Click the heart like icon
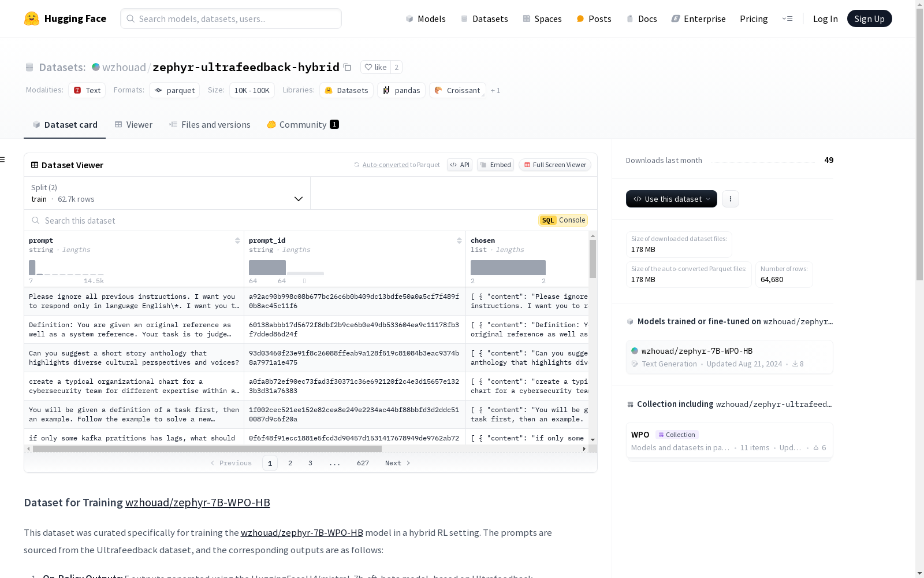 click(368, 67)
